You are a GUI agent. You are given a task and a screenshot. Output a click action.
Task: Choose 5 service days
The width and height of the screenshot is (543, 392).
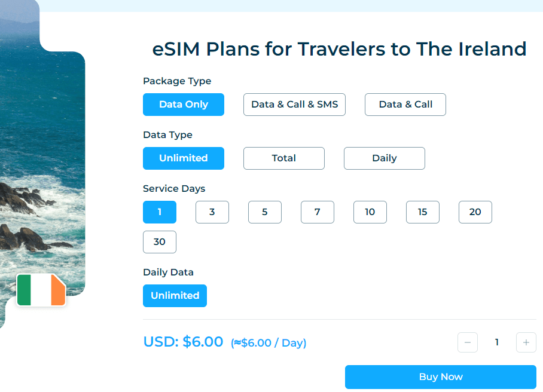265,212
